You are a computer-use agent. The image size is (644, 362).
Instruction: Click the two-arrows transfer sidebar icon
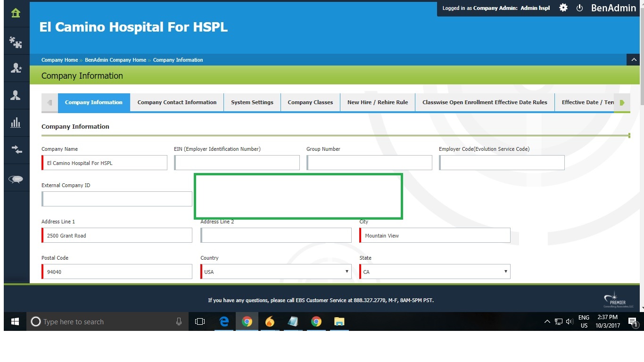(x=16, y=149)
